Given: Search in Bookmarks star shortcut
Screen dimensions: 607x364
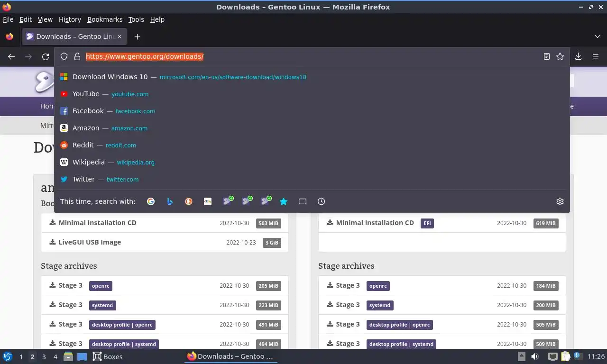Looking at the screenshot, I should coord(284,201).
